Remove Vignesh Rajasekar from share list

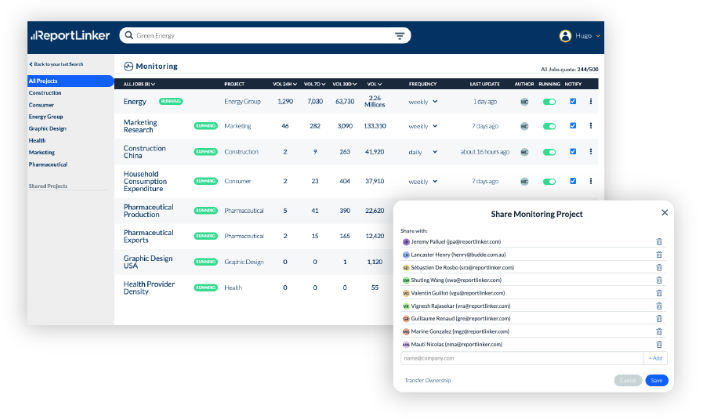(x=659, y=306)
